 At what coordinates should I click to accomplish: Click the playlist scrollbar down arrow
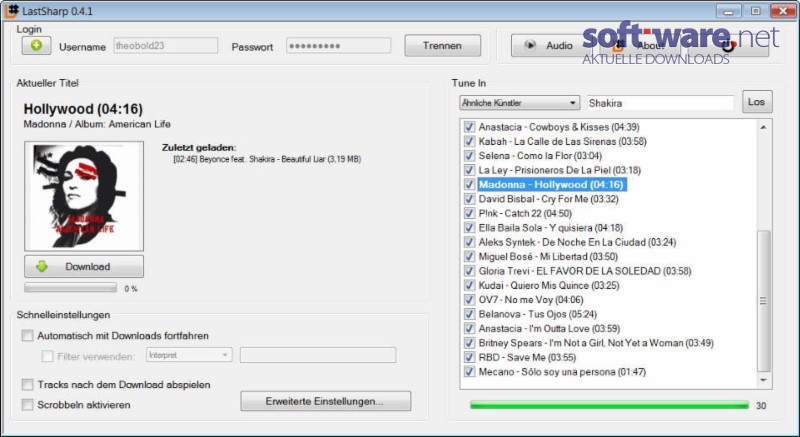tap(763, 380)
